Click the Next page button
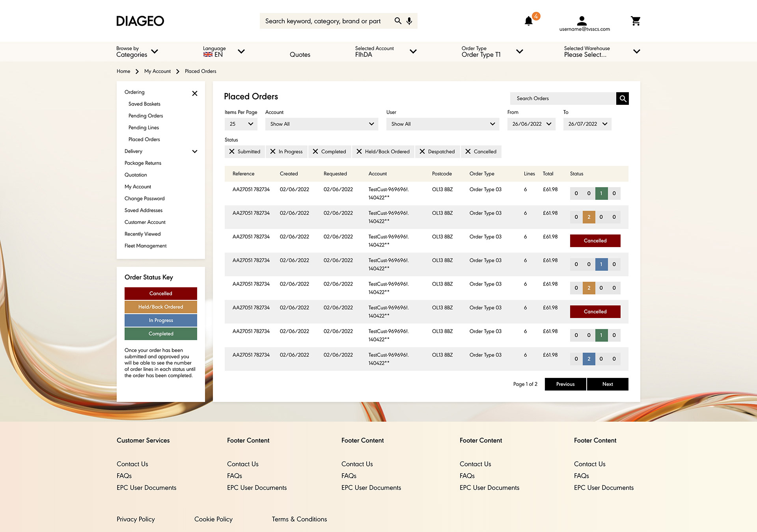Screen dimensions: 757x532 tap(607, 384)
